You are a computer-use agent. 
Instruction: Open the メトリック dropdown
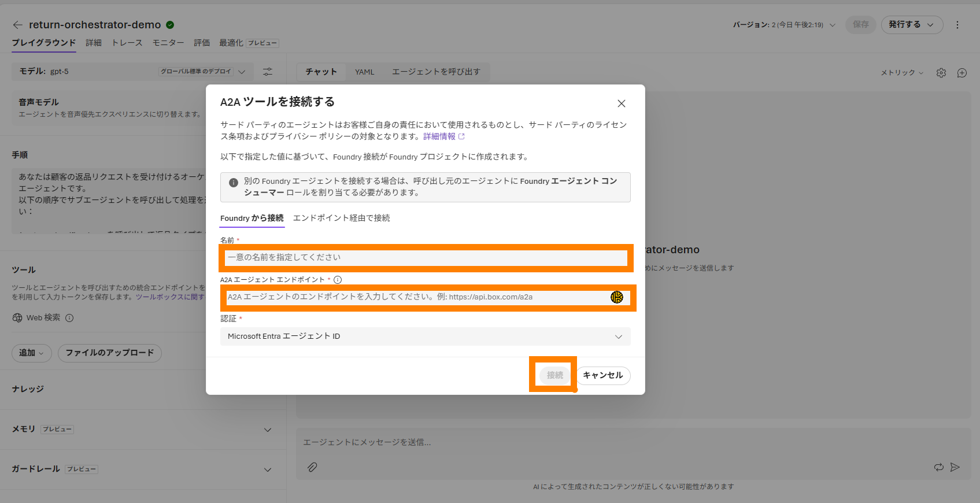pyautogui.click(x=902, y=73)
